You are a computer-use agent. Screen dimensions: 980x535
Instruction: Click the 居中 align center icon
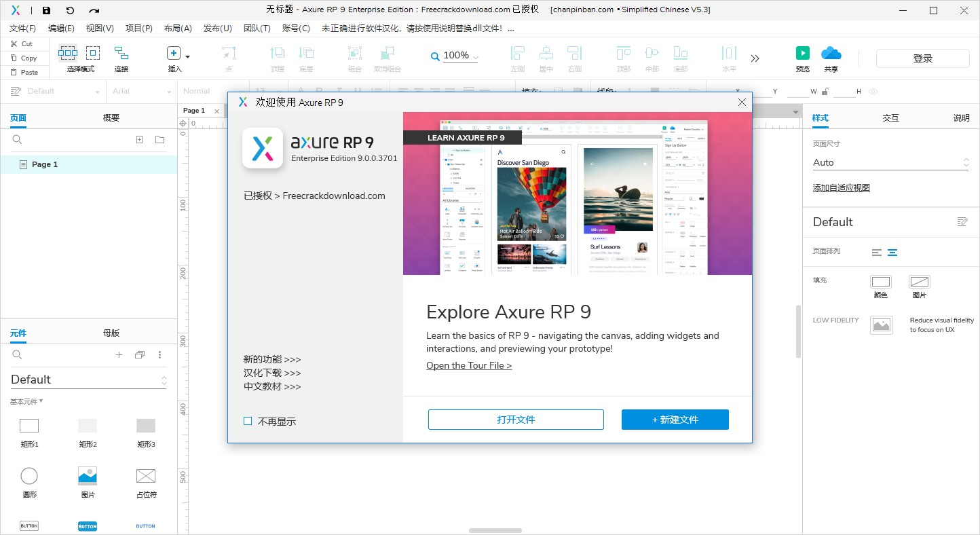pyautogui.click(x=546, y=53)
